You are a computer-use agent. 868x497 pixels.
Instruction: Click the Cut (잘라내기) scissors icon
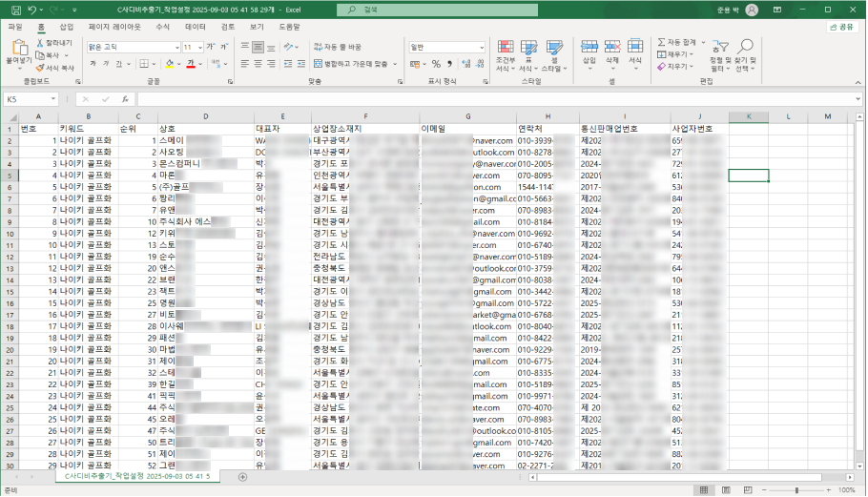click(x=42, y=44)
